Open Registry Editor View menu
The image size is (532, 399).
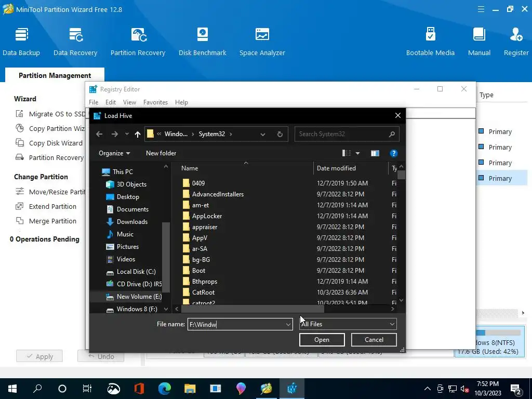[x=129, y=102]
